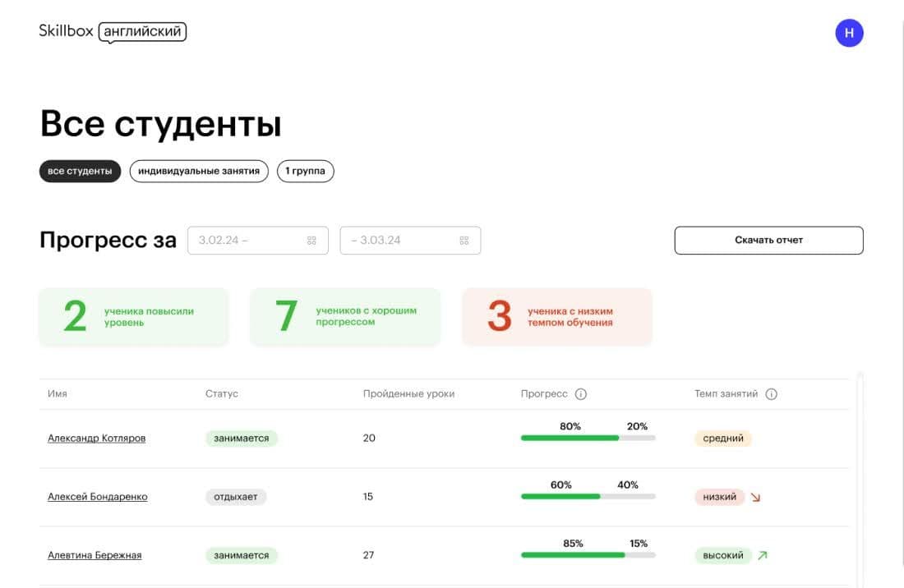The image size is (904, 588).
Task: Click the card for 7 good-progress students
Action: pyautogui.click(x=345, y=317)
